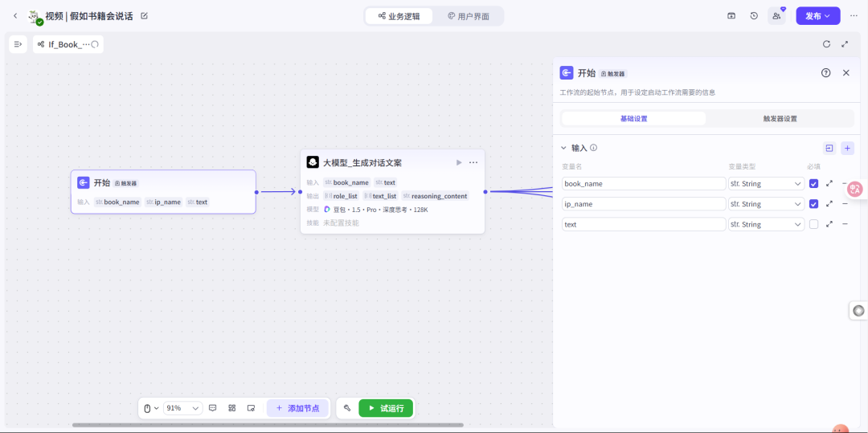Click the canvas refresh icon

826,44
